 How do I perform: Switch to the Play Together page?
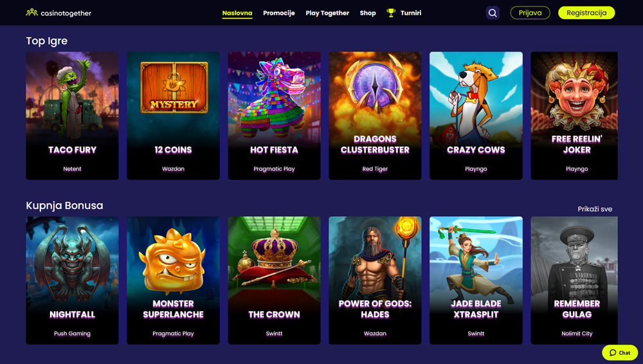(x=327, y=13)
